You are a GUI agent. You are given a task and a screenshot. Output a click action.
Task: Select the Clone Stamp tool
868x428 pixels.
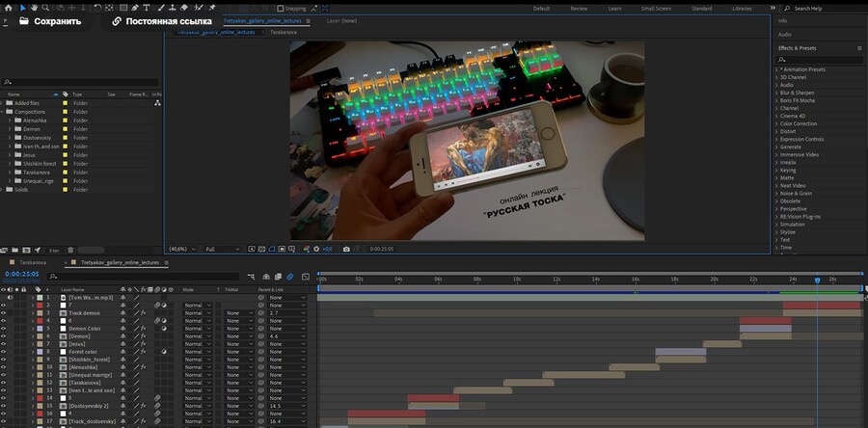coord(173,8)
